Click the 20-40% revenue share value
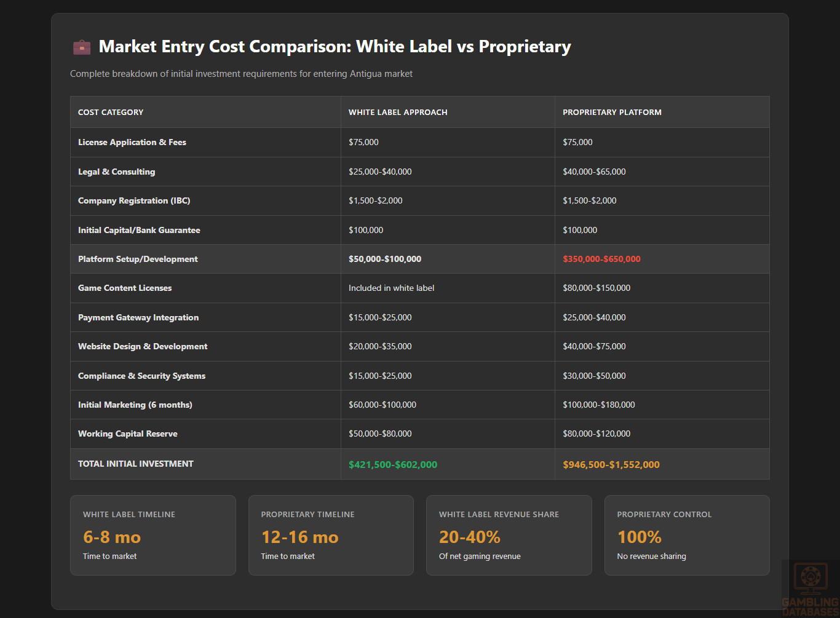The image size is (840, 618). [470, 537]
